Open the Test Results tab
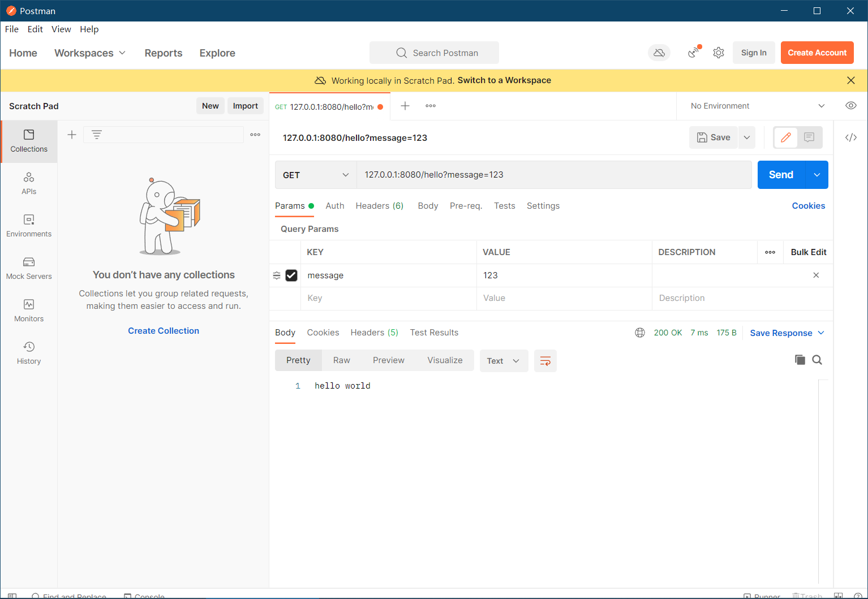Viewport: 868px width, 599px height. click(x=435, y=333)
